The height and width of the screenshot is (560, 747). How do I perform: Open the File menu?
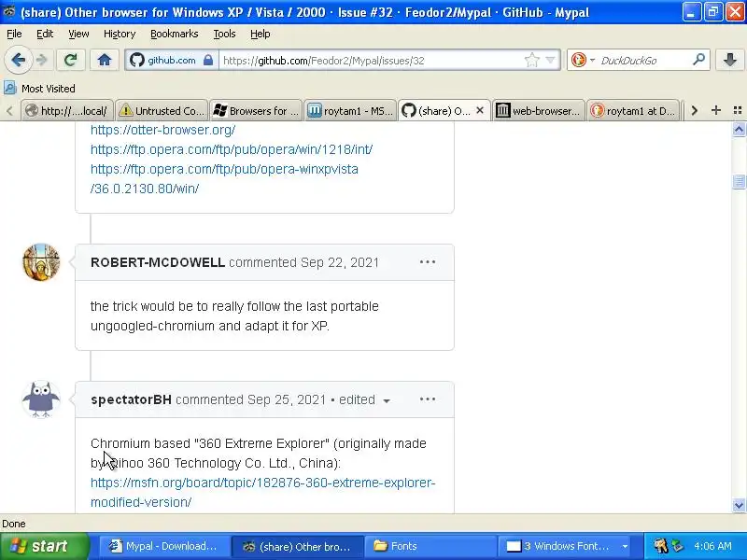pyautogui.click(x=14, y=34)
